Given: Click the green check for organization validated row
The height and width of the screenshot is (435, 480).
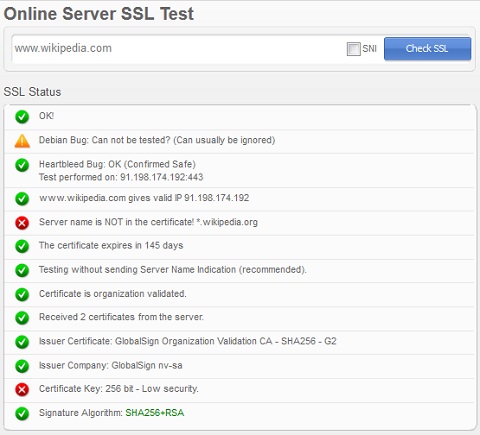Looking at the screenshot, I should [22, 294].
